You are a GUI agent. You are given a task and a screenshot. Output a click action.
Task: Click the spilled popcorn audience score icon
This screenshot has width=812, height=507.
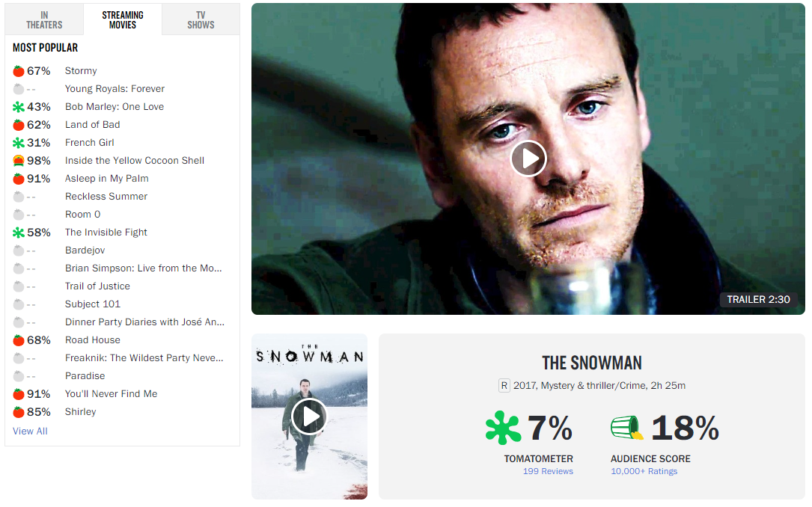[x=627, y=428]
